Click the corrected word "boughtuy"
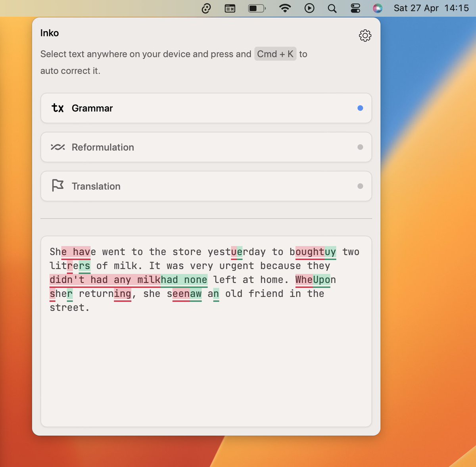This screenshot has width=476, height=467. pyautogui.click(x=313, y=252)
